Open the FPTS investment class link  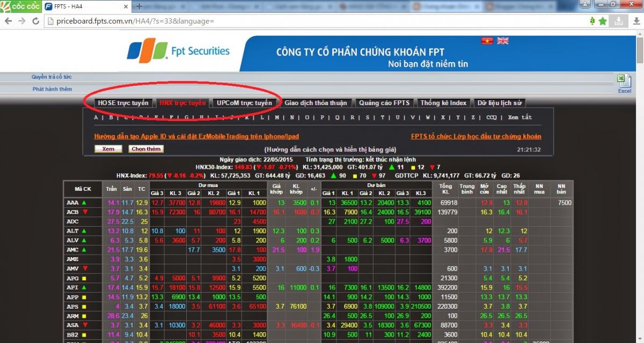(476, 137)
